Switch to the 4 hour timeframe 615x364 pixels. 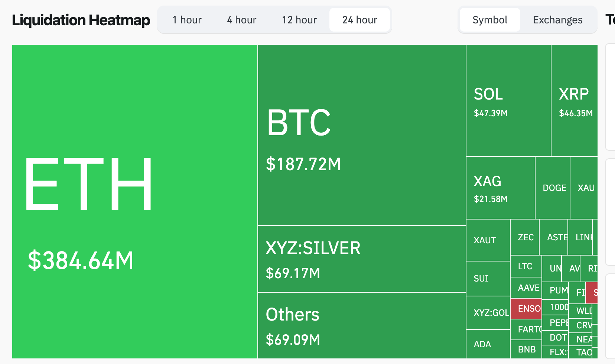(x=241, y=20)
